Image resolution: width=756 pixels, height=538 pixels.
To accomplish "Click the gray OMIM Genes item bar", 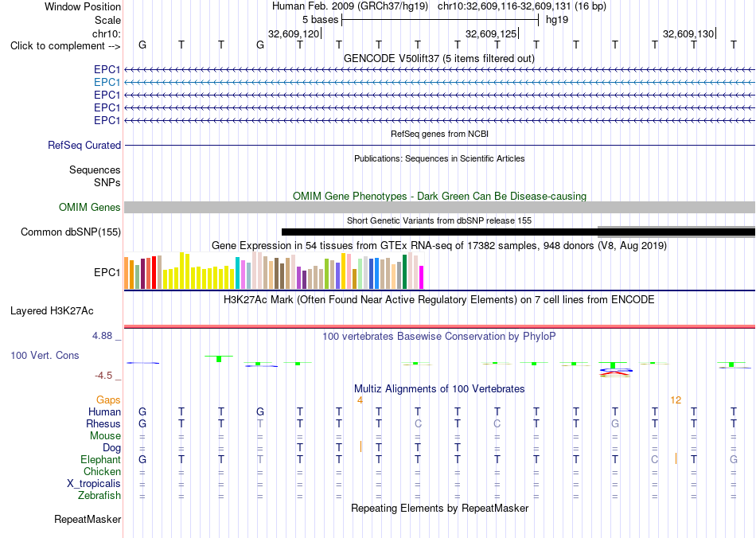I will tap(440, 207).
